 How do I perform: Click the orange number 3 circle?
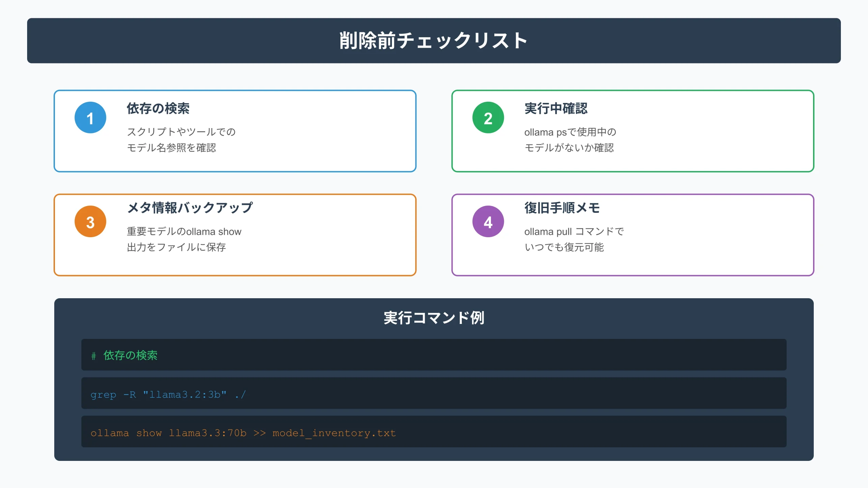point(90,222)
